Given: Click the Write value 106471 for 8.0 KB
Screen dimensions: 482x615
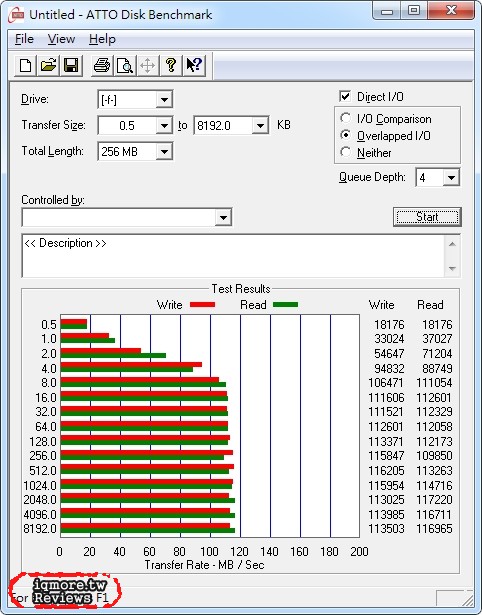Looking at the screenshot, I should (x=386, y=383).
